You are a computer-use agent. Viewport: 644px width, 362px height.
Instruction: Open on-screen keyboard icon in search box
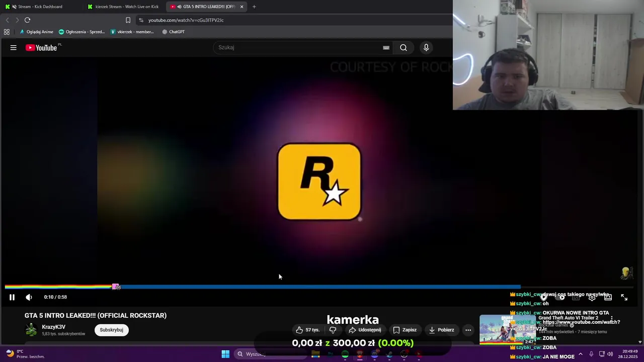[x=386, y=48]
